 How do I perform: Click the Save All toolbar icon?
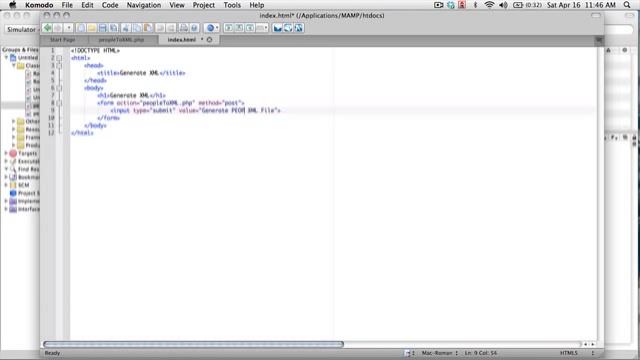113,28
